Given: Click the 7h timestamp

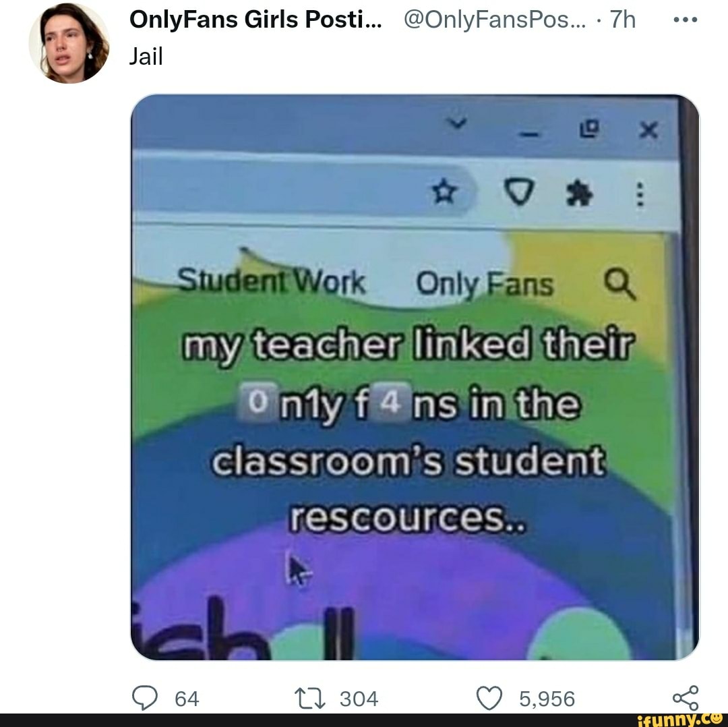Looking at the screenshot, I should click(623, 20).
